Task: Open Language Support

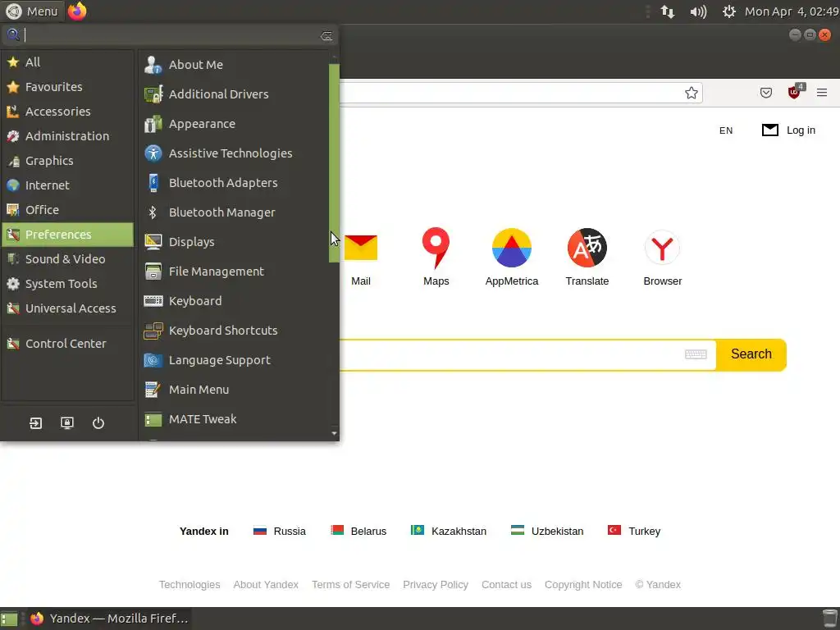Action: [234, 360]
